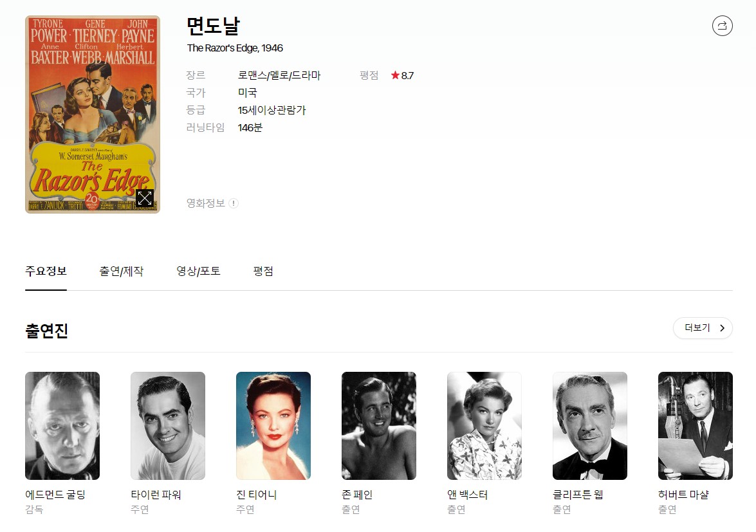Click The Razor's Edge poster image
Viewport: 756px width, 532px height.
[x=92, y=103]
